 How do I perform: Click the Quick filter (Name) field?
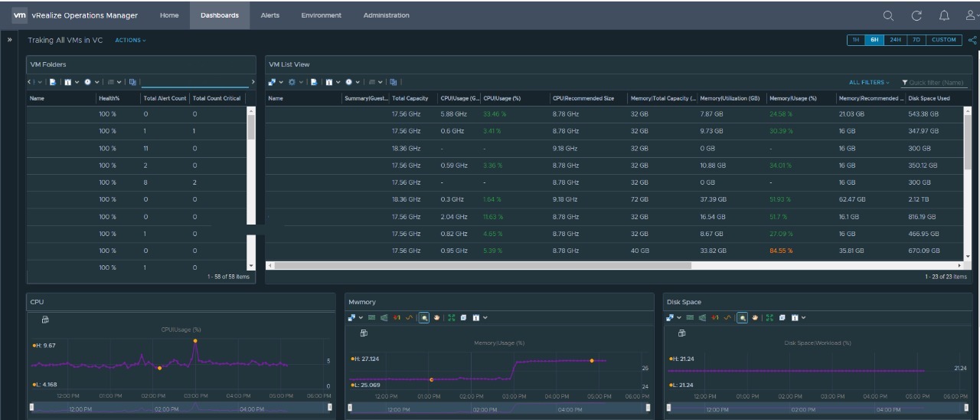[936, 82]
